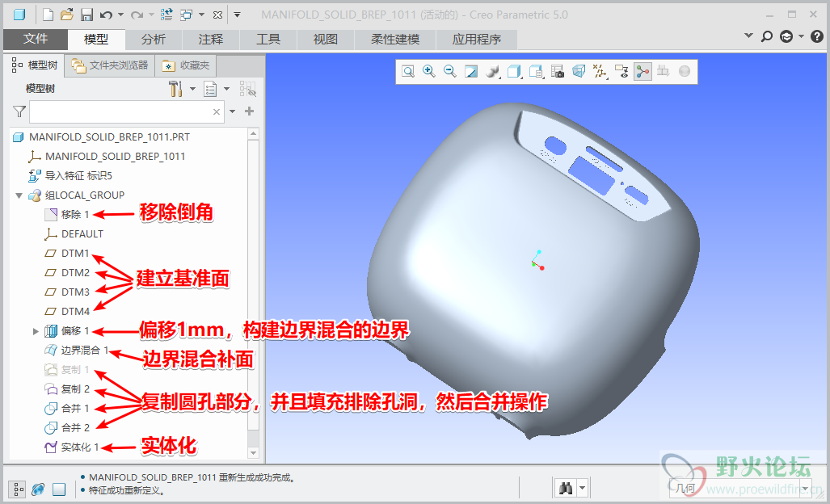Image resolution: width=830 pixels, height=504 pixels.
Task: Click the Windows switcher icon in quick access toolbar
Action: click(187, 15)
